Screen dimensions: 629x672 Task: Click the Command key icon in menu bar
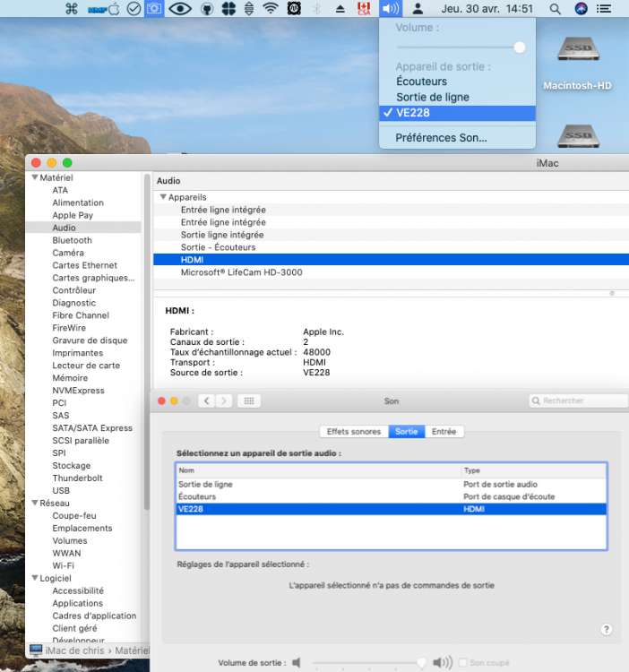(71, 9)
